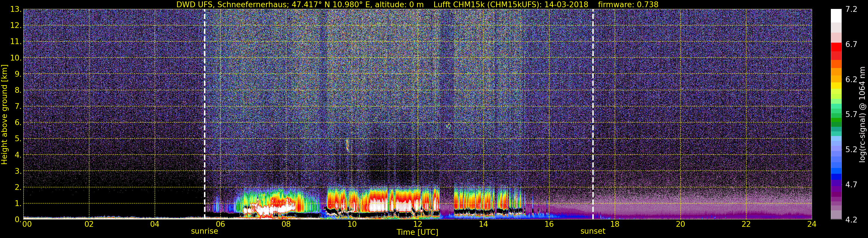Click the "20" tick on the time axis
Screen dimensions: 868x238
coord(680,224)
